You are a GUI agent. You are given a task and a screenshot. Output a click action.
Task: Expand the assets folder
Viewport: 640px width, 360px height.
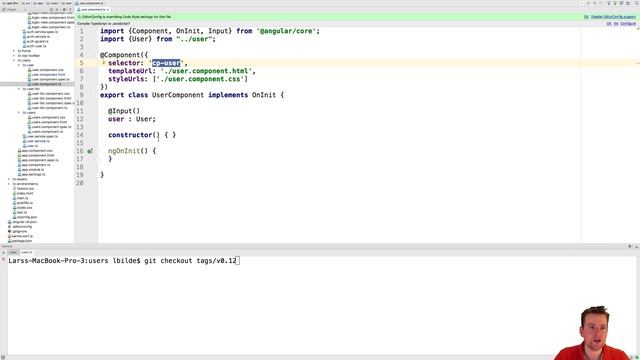(9, 179)
